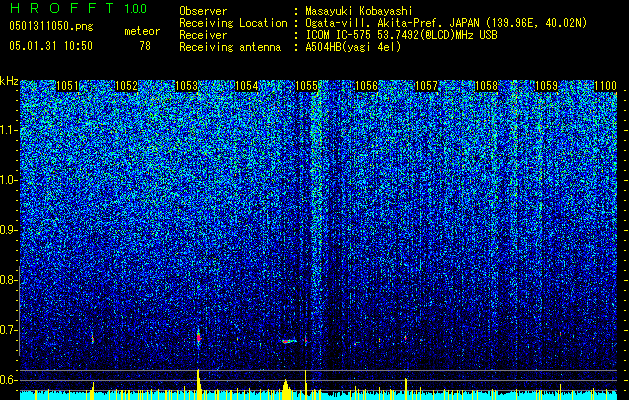Click the 'Receiving antenna' label
Screen dimensions: 629x400
tap(230, 47)
